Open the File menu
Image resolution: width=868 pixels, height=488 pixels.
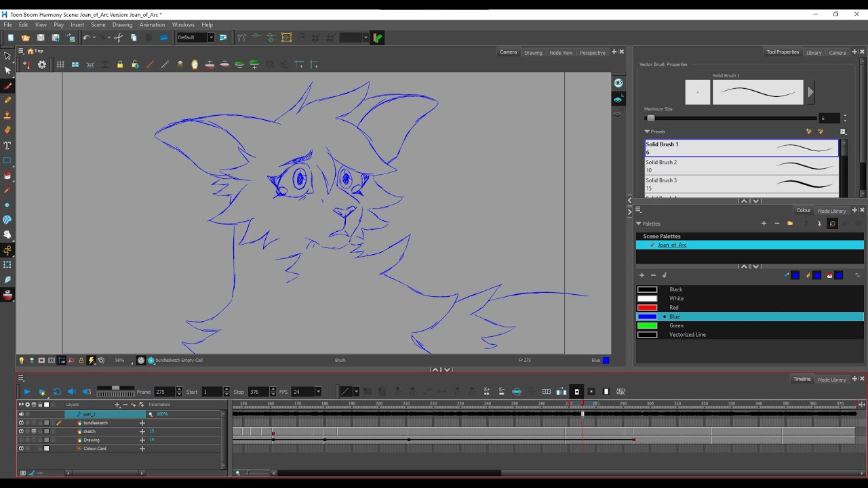click(x=7, y=25)
